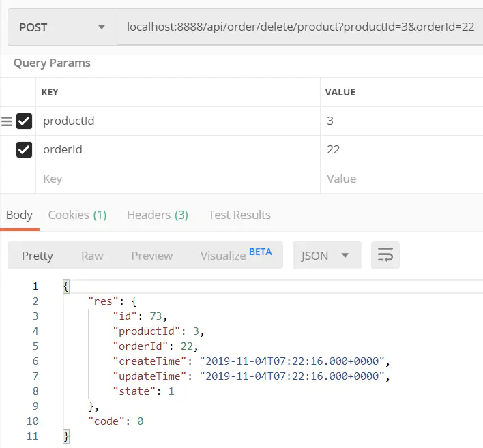Edit the productId value 3 cell
Image resolution: width=483 pixels, height=448 pixels.
[x=402, y=121]
